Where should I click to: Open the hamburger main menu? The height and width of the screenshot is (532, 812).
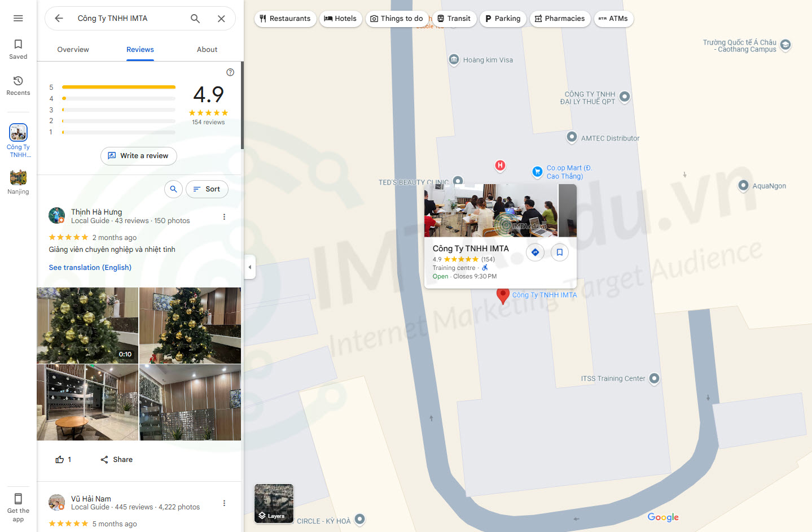click(x=18, y=18)
